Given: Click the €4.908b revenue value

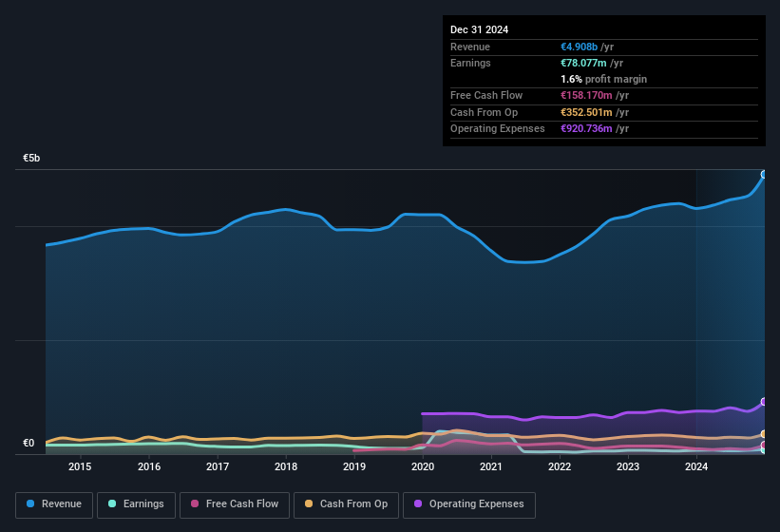Looking at the screenshot, I should (579, 47).
